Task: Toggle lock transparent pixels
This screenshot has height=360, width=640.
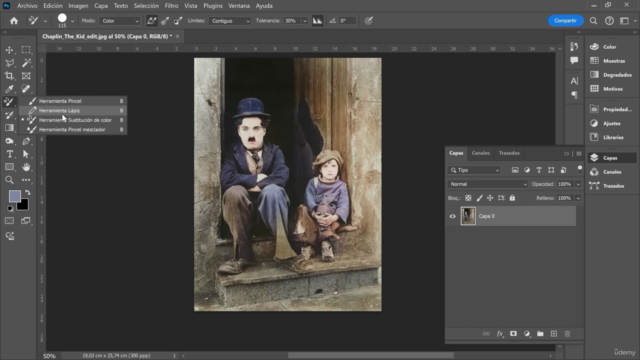Action: 468,198
